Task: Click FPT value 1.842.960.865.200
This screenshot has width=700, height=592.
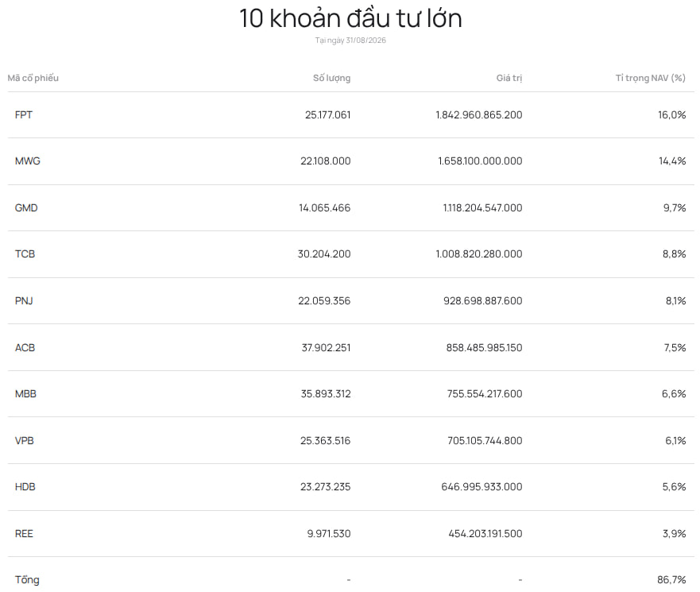Action: (479, 114)
